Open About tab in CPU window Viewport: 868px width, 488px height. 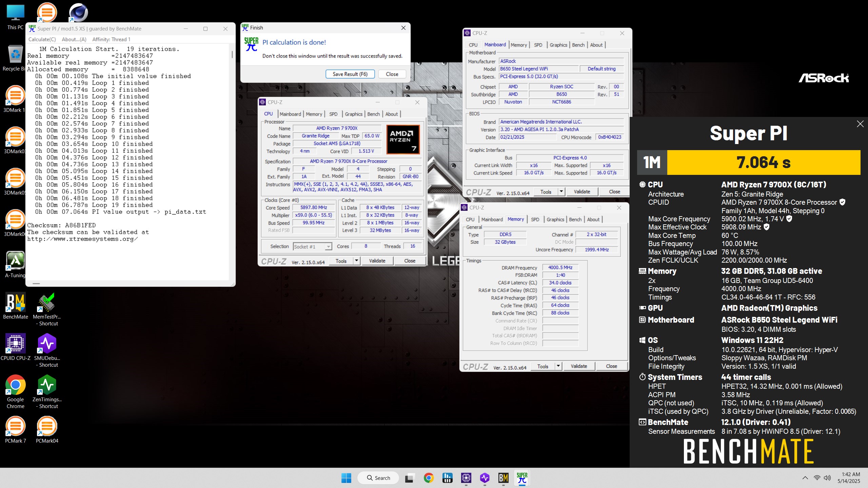[x=392, y=114]
